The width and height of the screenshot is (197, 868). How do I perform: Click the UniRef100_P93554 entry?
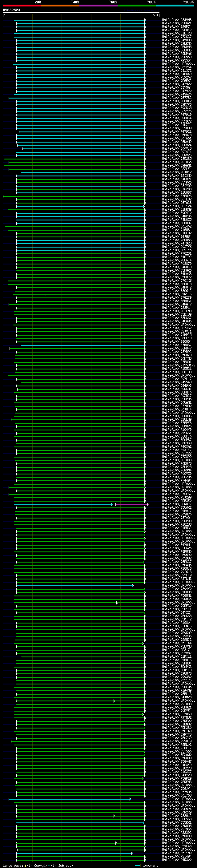coord(177,60)
